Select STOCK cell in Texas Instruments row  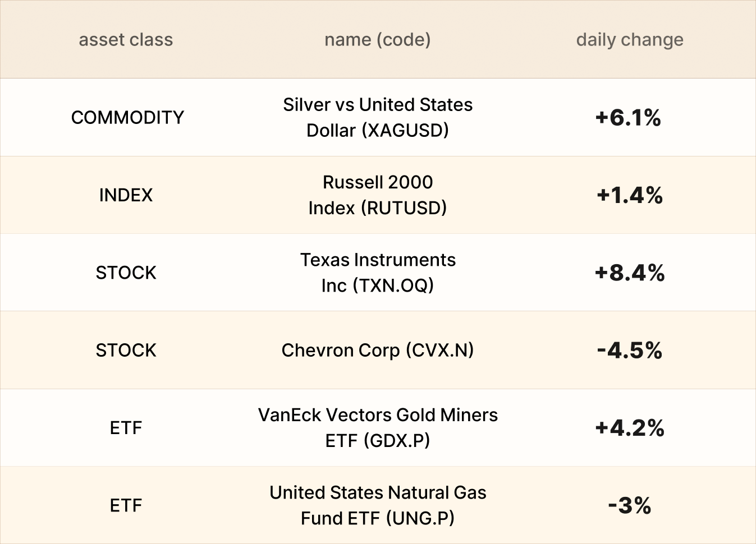pyautogui.click(x=126, y=273)
